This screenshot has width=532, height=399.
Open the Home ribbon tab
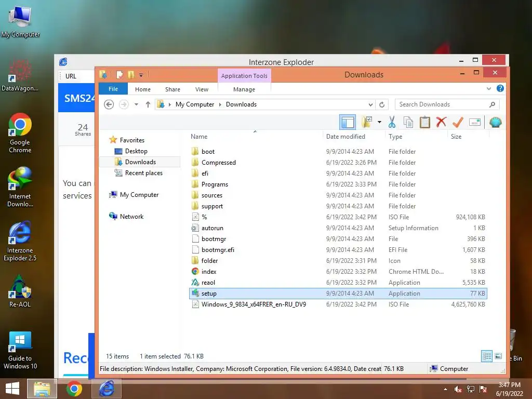142,89
